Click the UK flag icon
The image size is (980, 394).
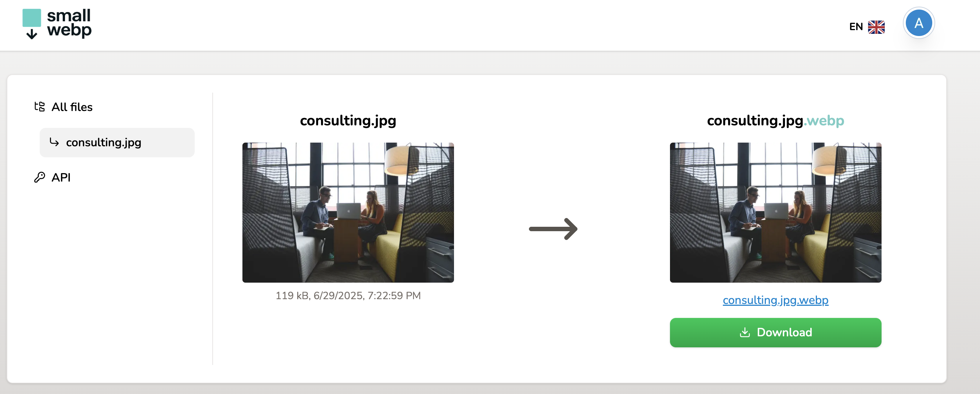tap(876, 27)
